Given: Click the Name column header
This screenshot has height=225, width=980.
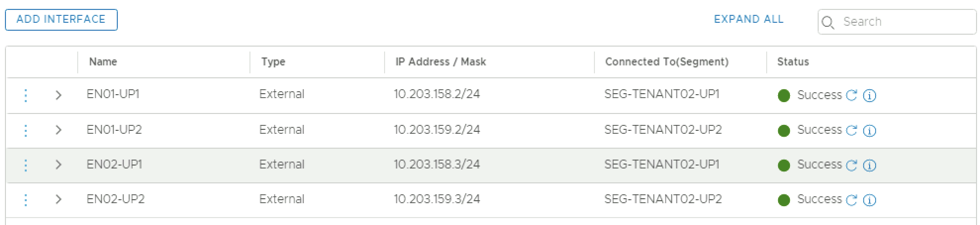Looking at the screenshot, I should click(x=103, y=62).
